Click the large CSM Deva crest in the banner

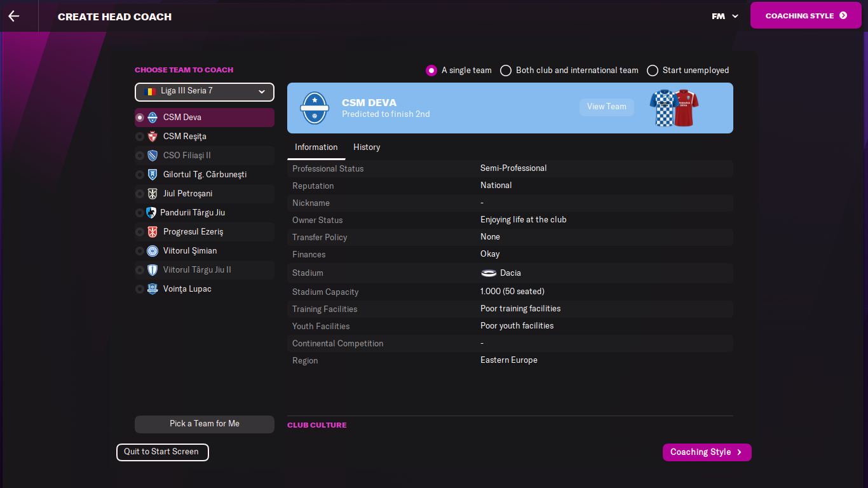point(314,108)
